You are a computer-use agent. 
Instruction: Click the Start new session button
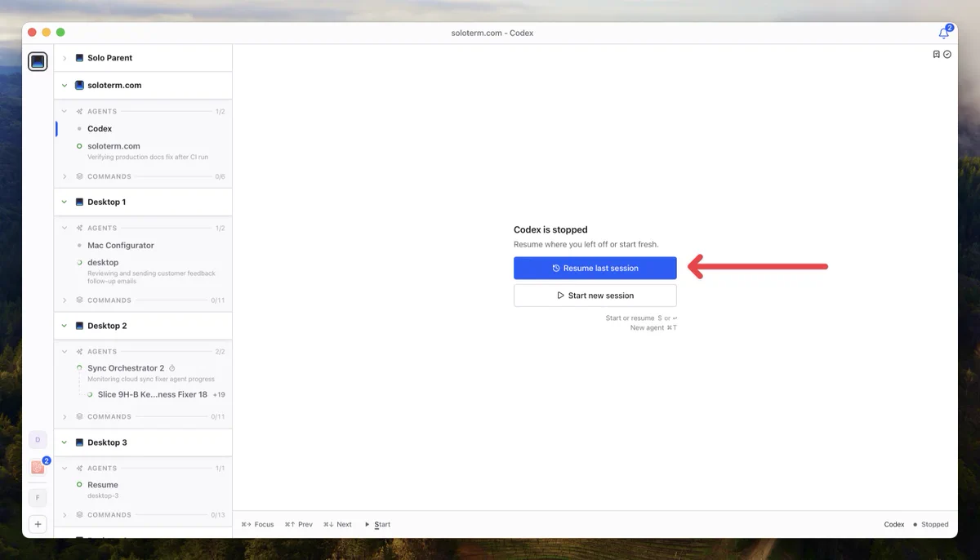pyautogui.click(x=595, y=296)
